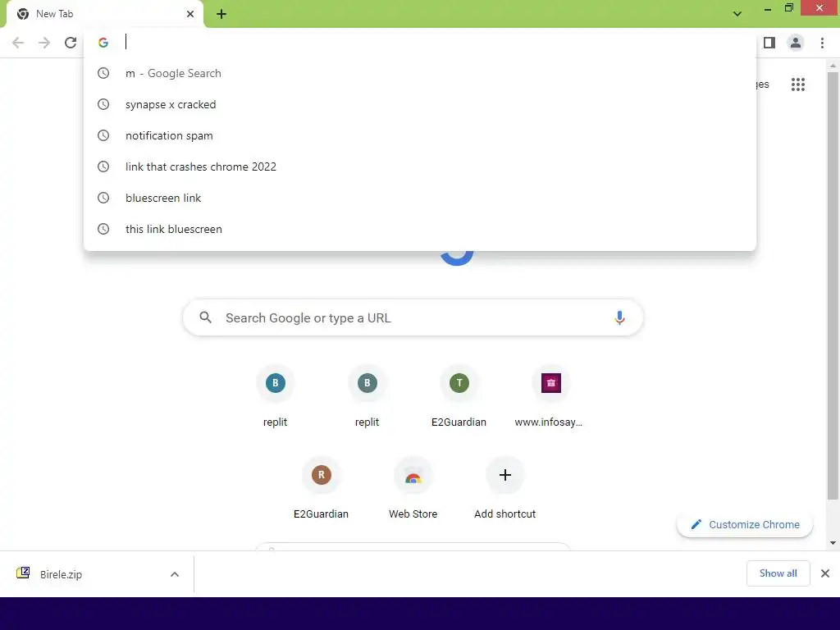840x630 pixels.
Task: Open the Web Store shortcut
Action: coord(413,488)
